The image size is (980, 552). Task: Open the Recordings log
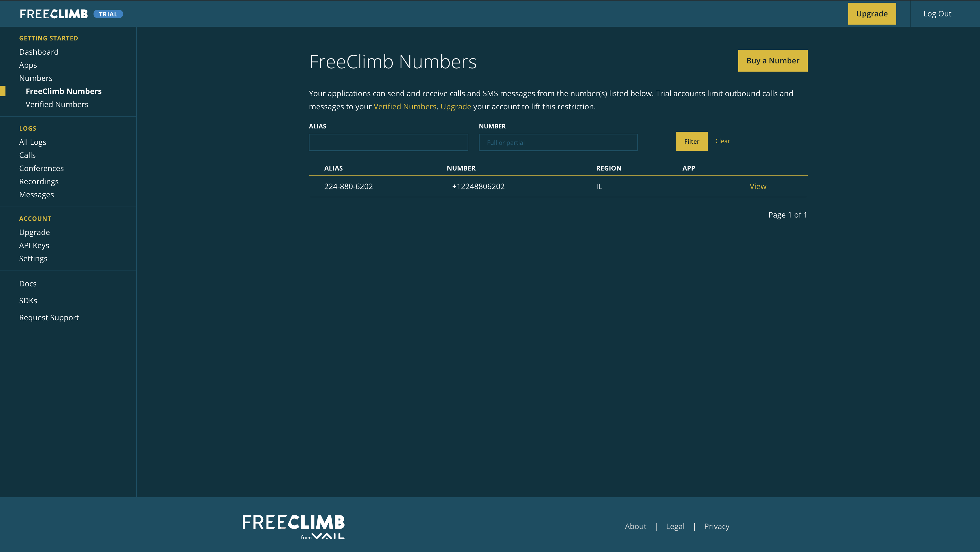pos(39,181)
